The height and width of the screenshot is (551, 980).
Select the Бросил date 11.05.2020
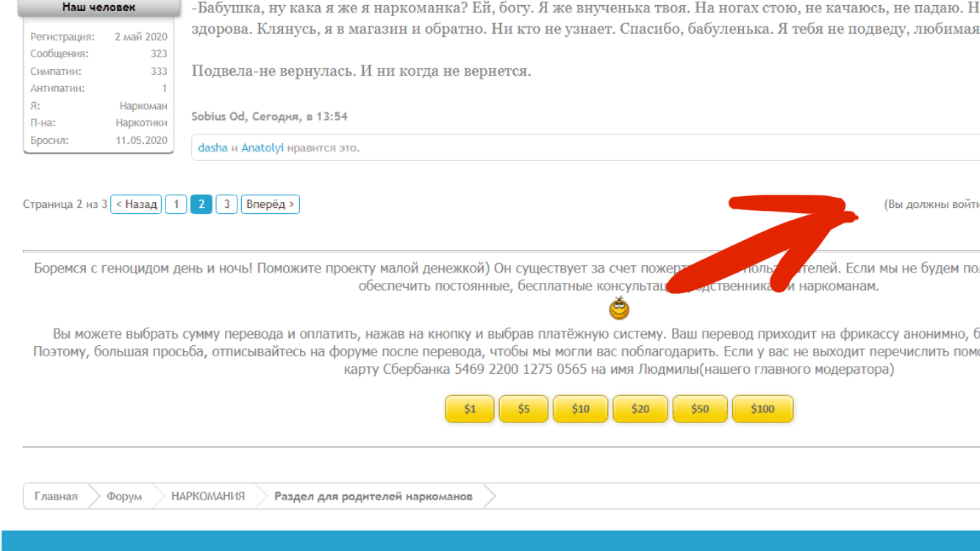[x=141, y=140]
